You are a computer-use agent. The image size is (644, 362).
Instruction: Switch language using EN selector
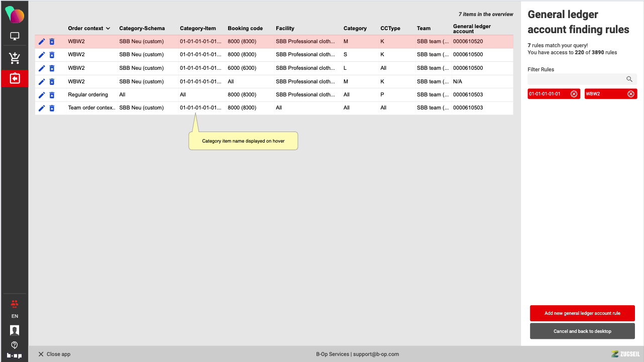click(15, 316)
